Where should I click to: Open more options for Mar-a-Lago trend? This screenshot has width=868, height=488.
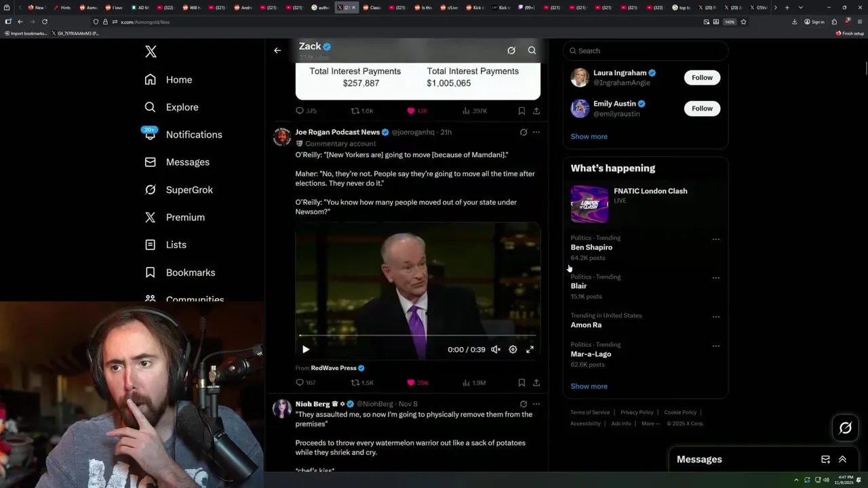[x=715, y=346]
